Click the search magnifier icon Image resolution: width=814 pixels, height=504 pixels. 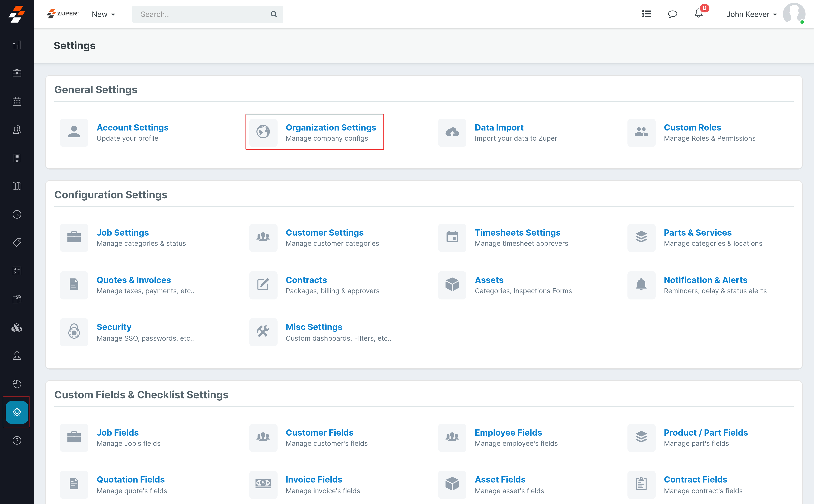(274, 14)
